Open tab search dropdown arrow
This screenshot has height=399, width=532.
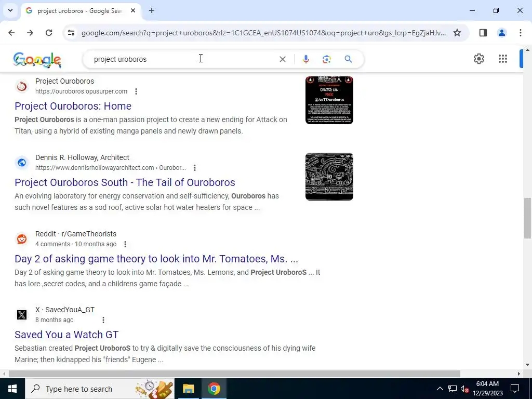10,10
